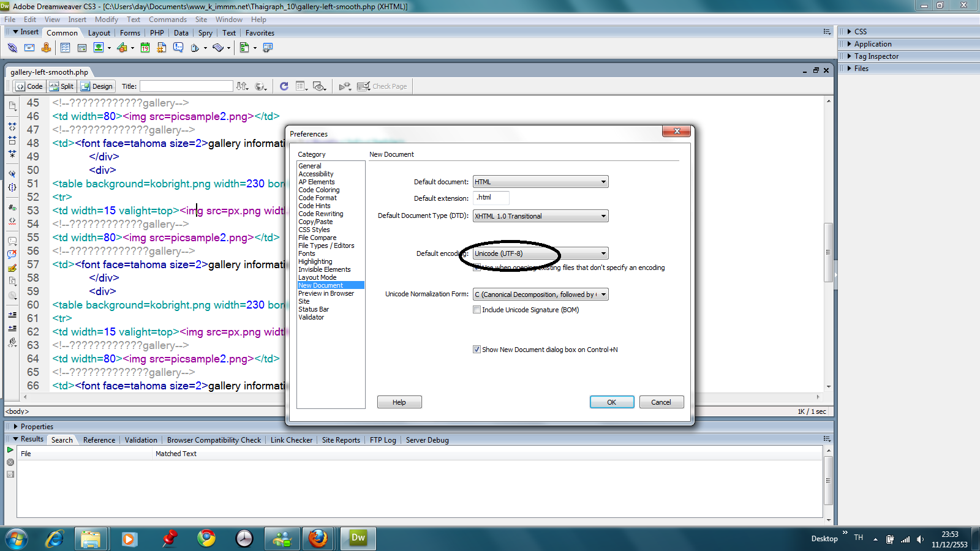Click the File Management toolbar icon

pyautogui.click(x=243, y=86)
